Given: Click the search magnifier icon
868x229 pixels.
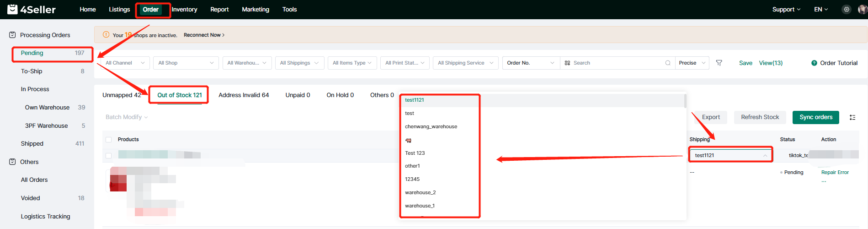Looking at the screenshot, I should pyautogui.click(x=668, y=63).
